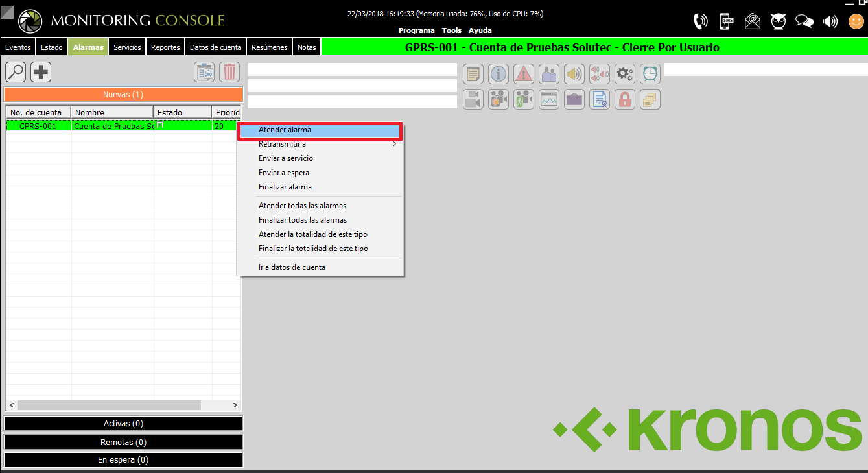The image size is (868, 473).
Task: Select Ir a datos de cuenta
Action: [x=320, y=267]
